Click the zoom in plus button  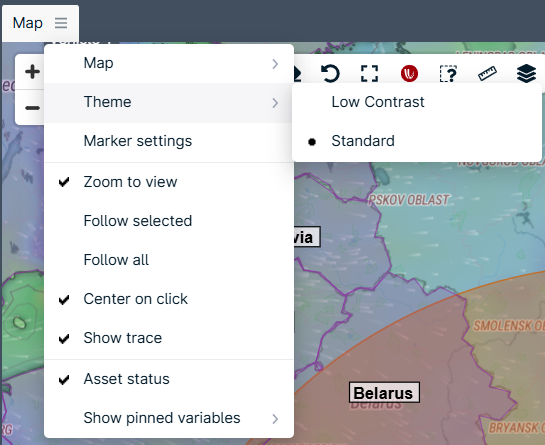coord(32,72)
